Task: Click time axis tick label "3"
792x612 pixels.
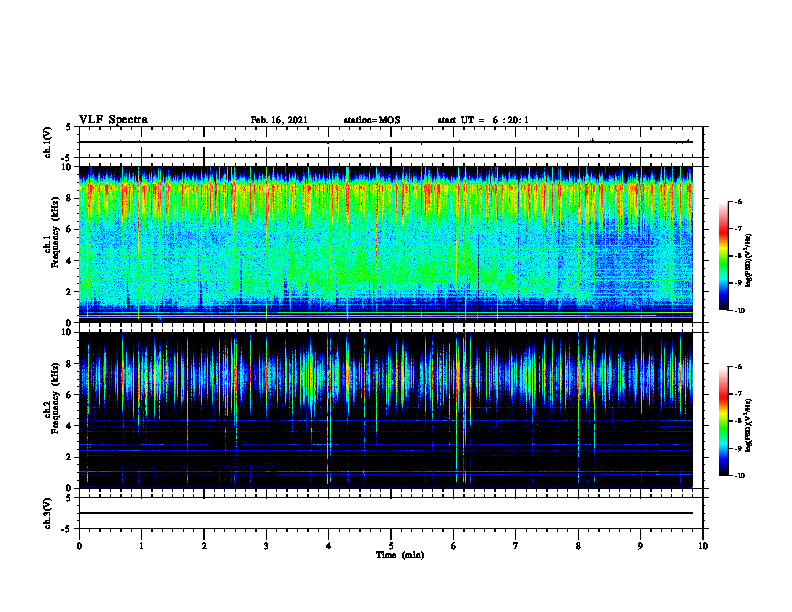Action: (266, 546)
